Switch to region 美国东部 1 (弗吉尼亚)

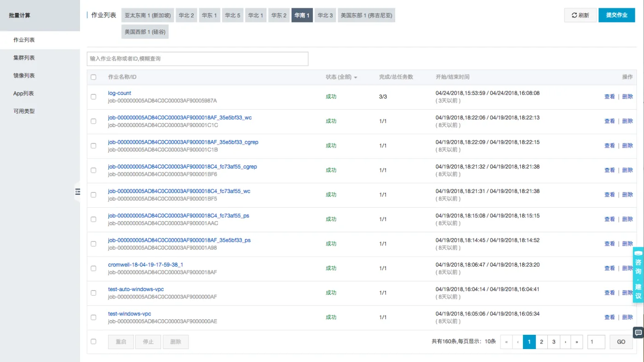pyautogui.click(x=366, y=15)
